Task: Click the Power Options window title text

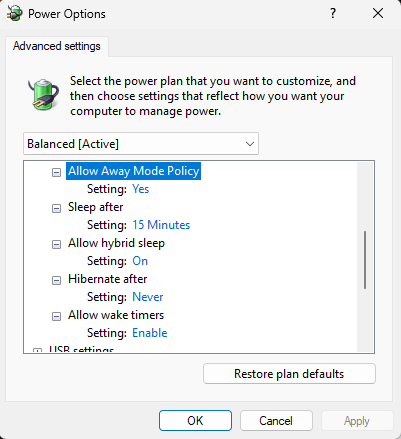Action: coord(67,14)
